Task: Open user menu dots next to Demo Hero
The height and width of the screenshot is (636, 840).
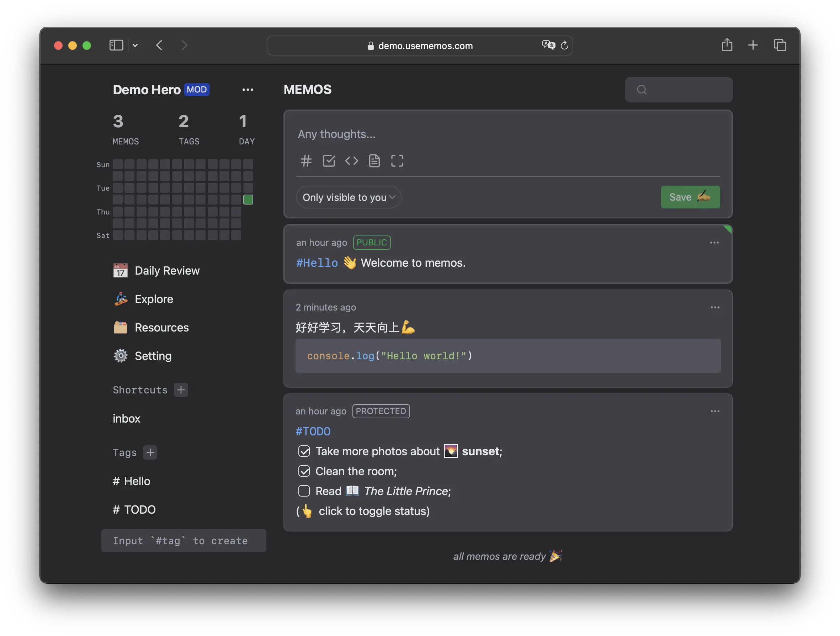Action: (248, 90)
